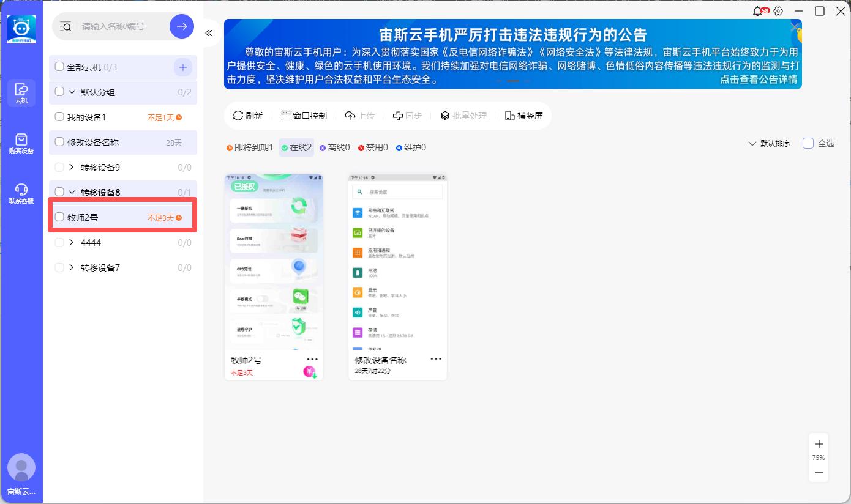Check the 牧师2号 device checkbox
851x504 pixels.
pyautogui.click(x=59, y=217)
